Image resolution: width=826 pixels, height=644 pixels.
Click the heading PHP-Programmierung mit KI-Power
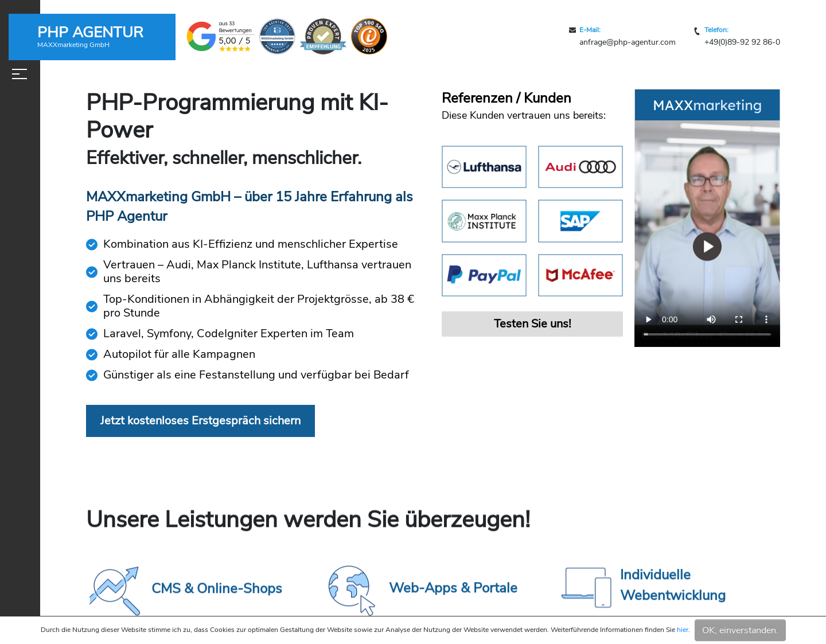point(237,116)
